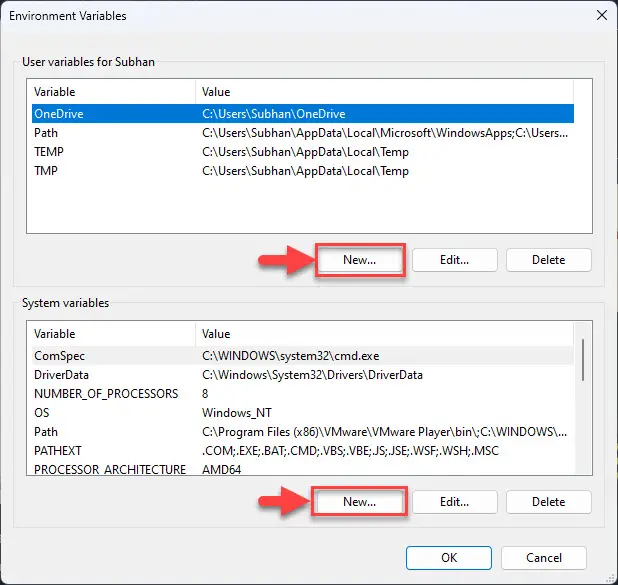Select the OS system variable
618x585 pixels.
(303, 412)
